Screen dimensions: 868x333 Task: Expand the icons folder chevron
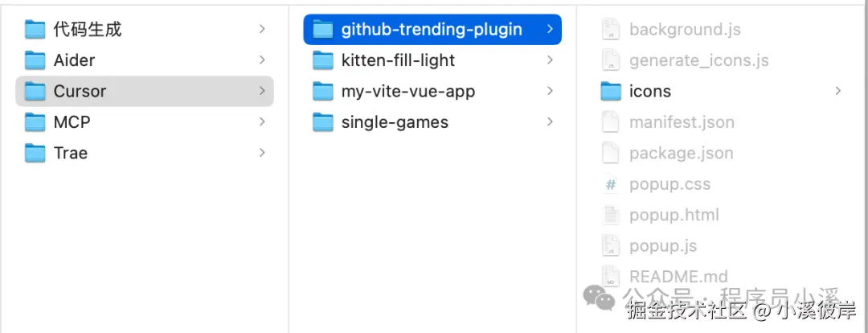[x=838, y=92]
